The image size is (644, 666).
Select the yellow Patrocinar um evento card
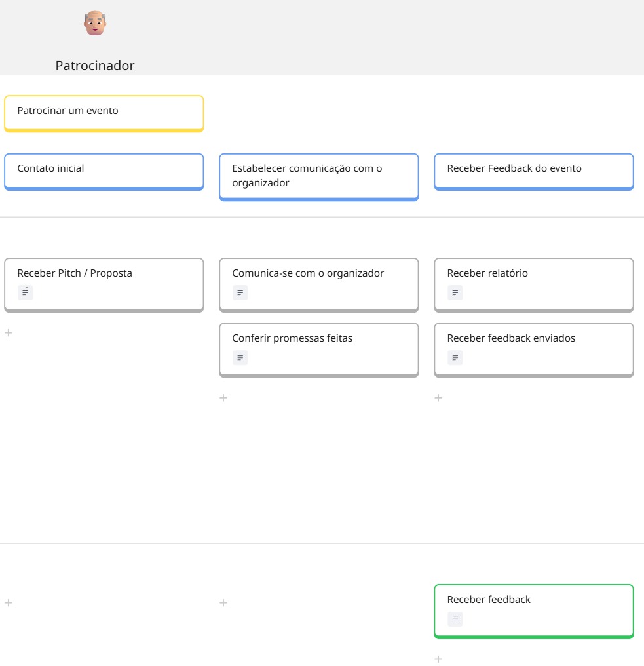click(104, 112)
